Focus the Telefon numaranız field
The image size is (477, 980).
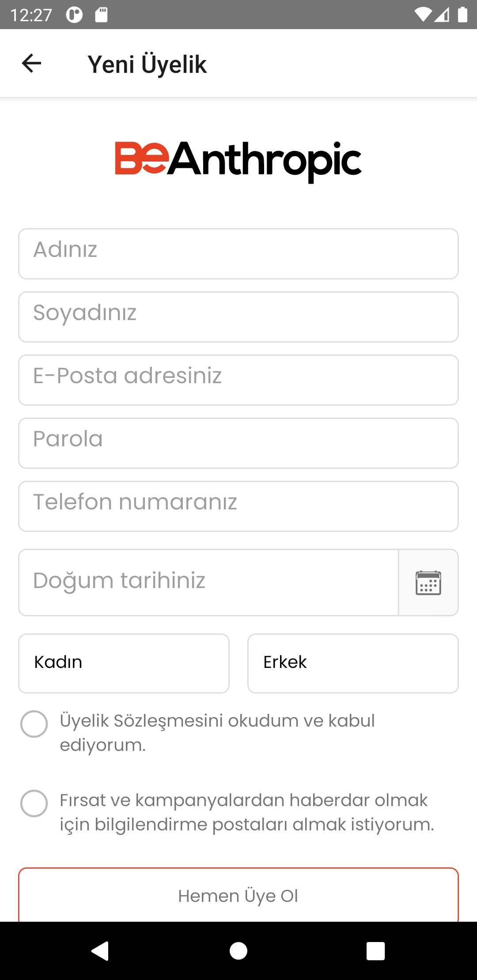pos(238,506)
